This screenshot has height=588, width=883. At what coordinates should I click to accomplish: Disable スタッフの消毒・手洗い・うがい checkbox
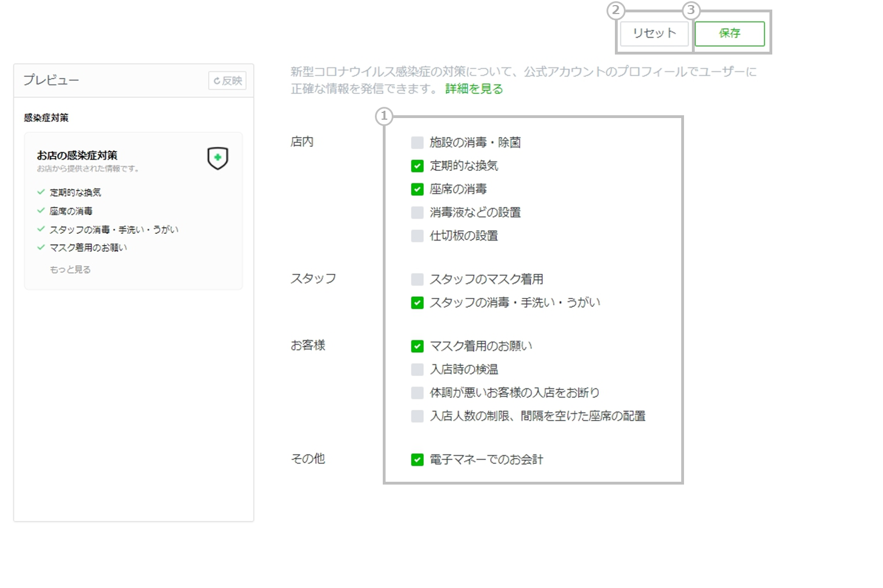point(417,303)
